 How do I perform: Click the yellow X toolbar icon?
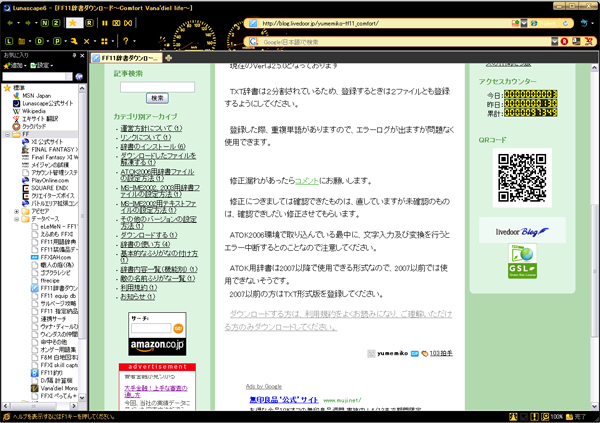point(86,41)
